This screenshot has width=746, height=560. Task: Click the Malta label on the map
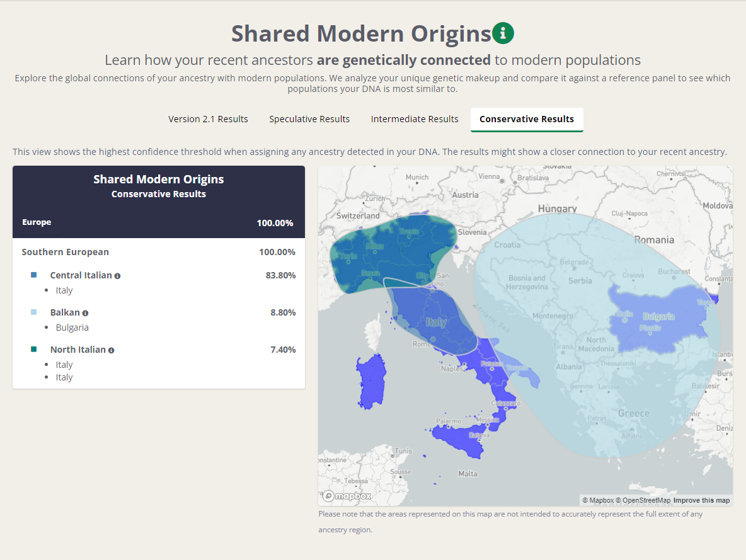point(468,474)
